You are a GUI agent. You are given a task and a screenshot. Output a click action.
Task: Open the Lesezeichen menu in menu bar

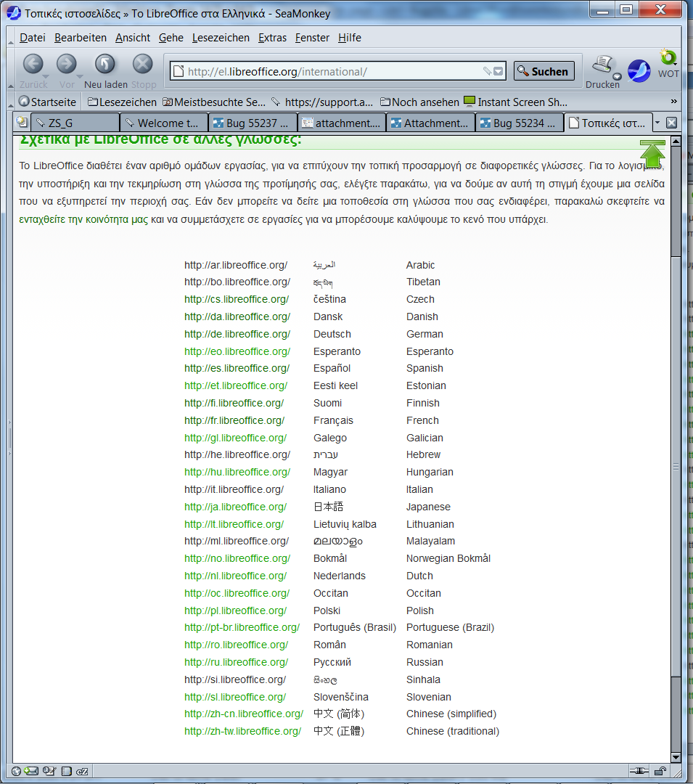point(221,38)
